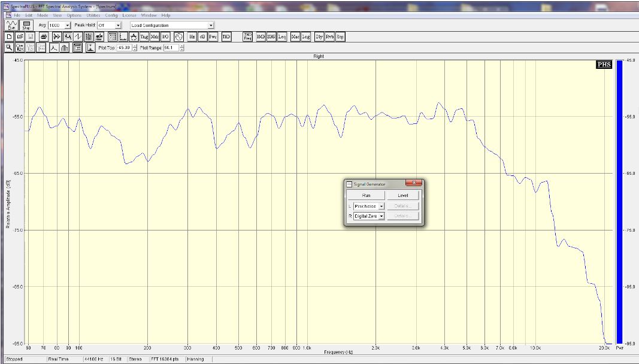639x364 pixels.
Task: Open the License menu
Action: click(x=129, y=16)
